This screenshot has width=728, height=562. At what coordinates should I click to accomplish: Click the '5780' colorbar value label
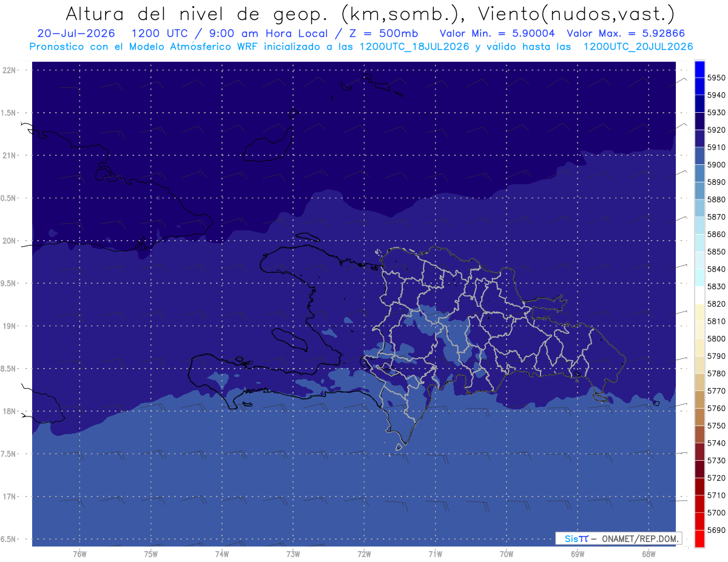coord(716,373)
